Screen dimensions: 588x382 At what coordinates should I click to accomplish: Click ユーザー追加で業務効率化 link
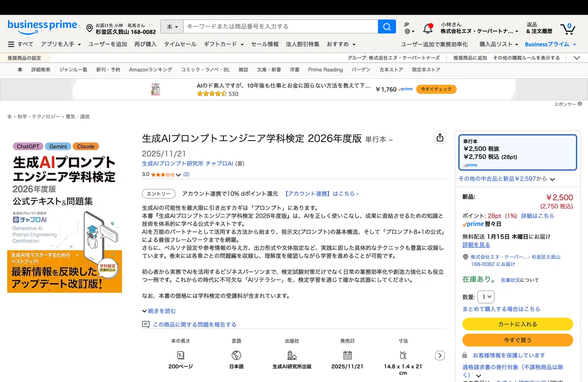pyautogui.click(x=435, y=44)
